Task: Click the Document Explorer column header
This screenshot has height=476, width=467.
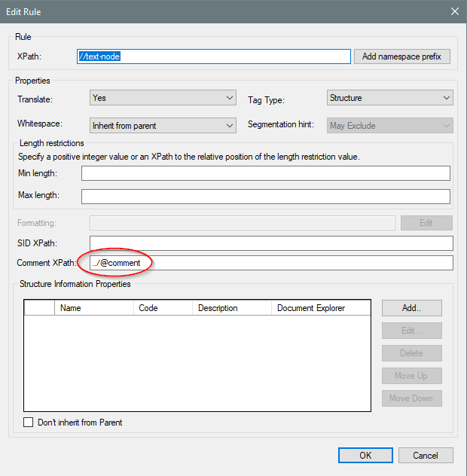Action: (321, 308)
